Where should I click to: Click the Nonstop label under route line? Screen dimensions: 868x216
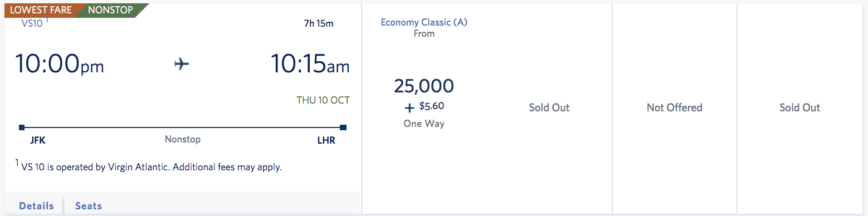click(183, 139)
